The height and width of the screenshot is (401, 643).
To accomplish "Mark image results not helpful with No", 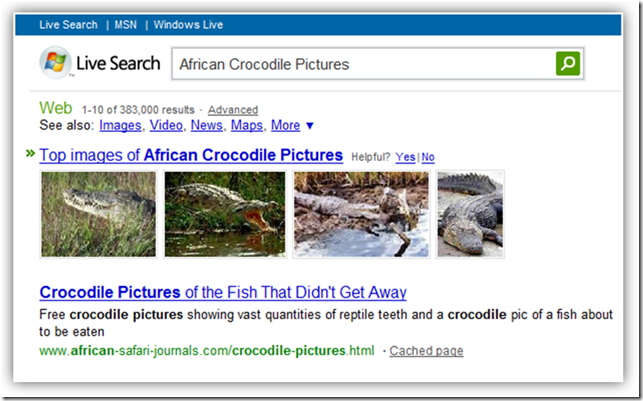I will (428, 157).
